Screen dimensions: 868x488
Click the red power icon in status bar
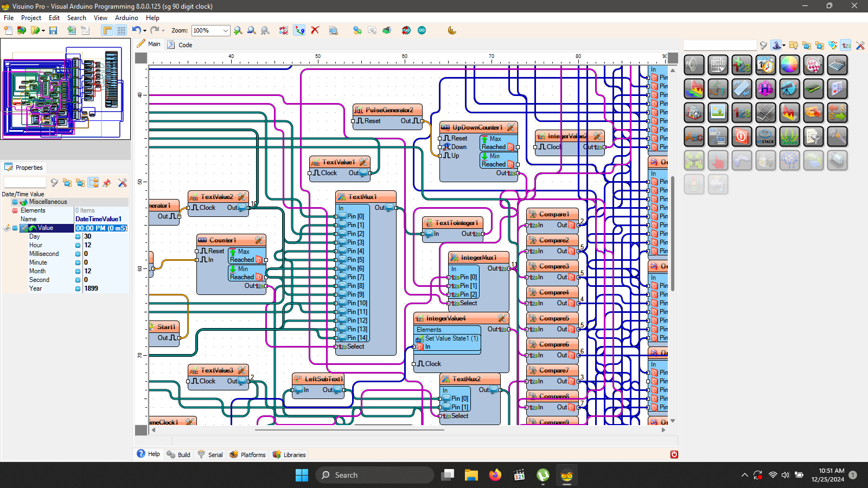pyautogui.click(x=674, y=454)
